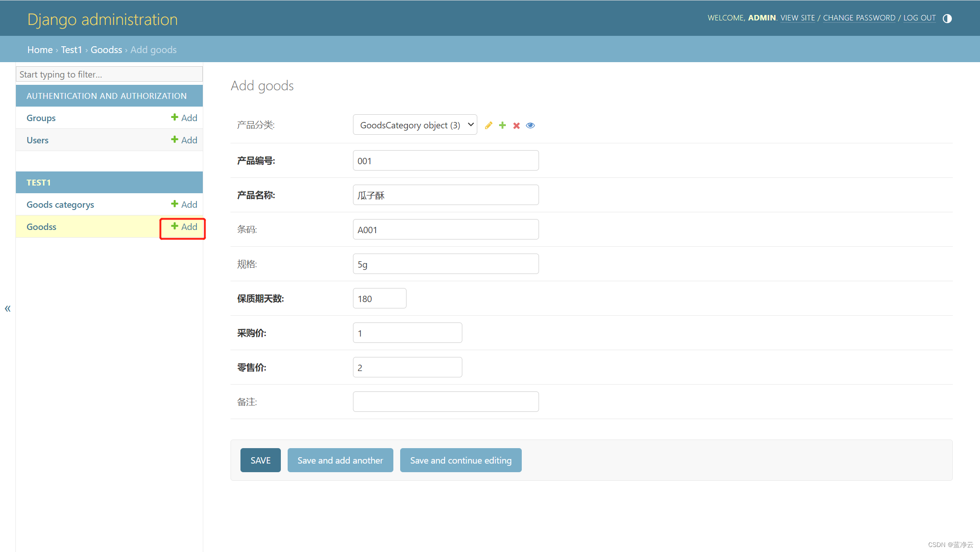Click the green plus add category icon
Viewport: 980px width, 552px height.
point(502,125)
